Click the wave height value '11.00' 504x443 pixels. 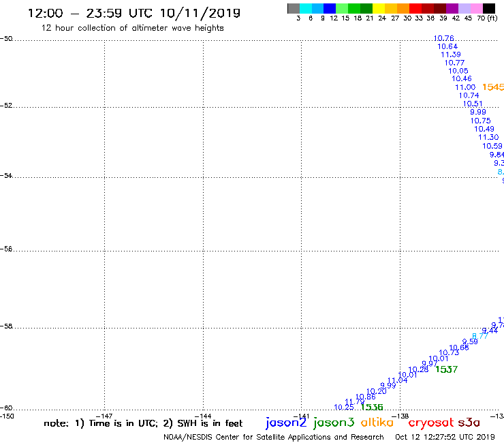coord(465,87)
